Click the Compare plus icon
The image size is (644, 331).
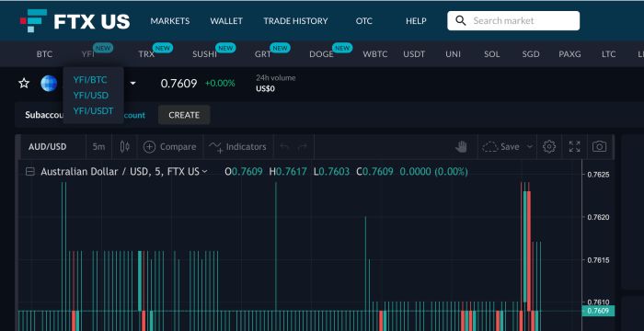[149, 146]
